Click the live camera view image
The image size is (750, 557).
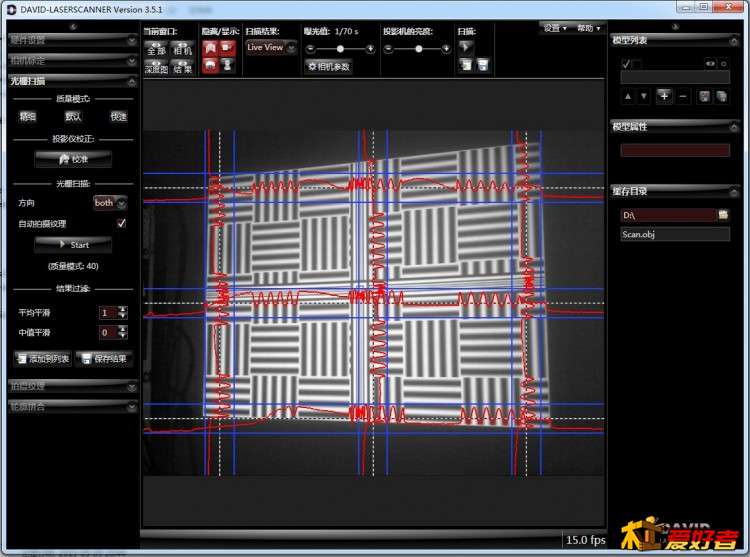click(374, 303)
